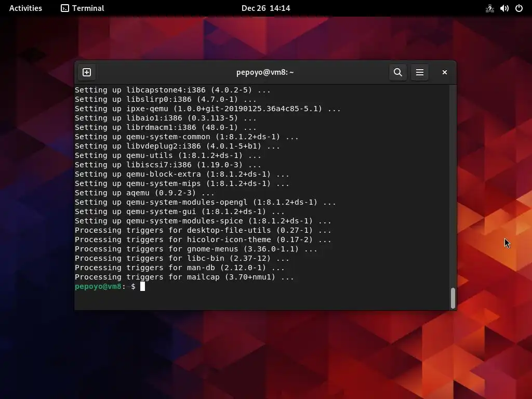The height and width of the screenshot is (399, 532).
Task: Click the line Setting up aqemu (0.9.2-3)
Action: tap(144, 193)
